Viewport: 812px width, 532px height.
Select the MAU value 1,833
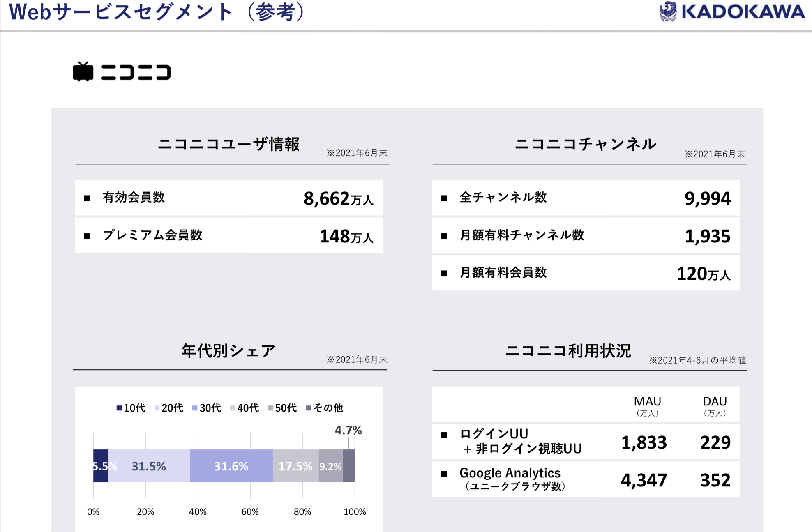tap(644, 443)
